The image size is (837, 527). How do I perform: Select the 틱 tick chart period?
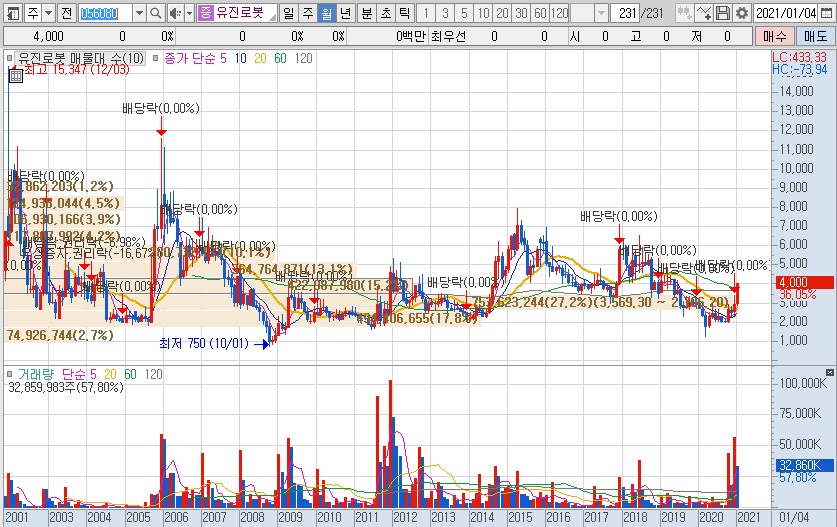point(405,13)
